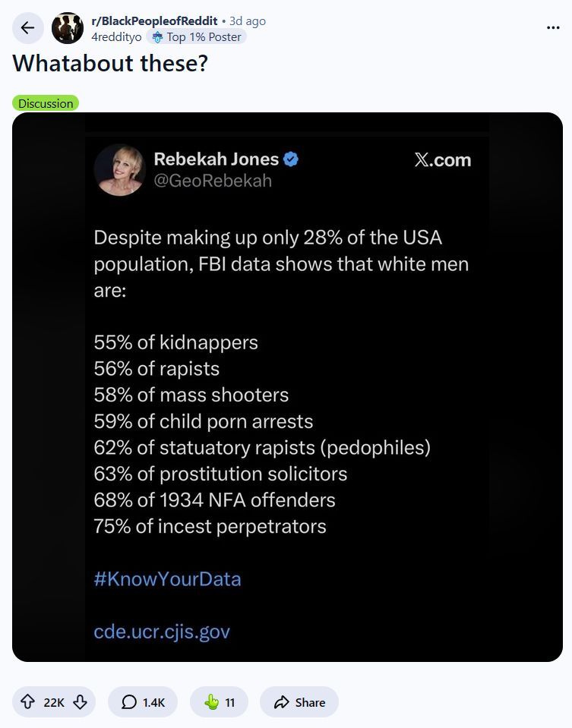
Task: Click the Top 1% Poster badge
Action: (x=197, y=37)
